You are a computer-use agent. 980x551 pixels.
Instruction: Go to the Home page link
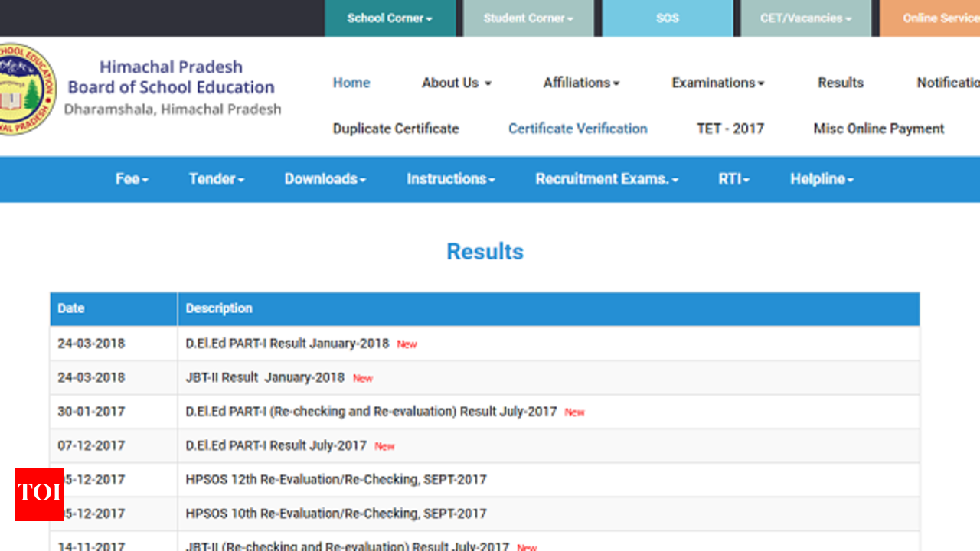point(351,83)
